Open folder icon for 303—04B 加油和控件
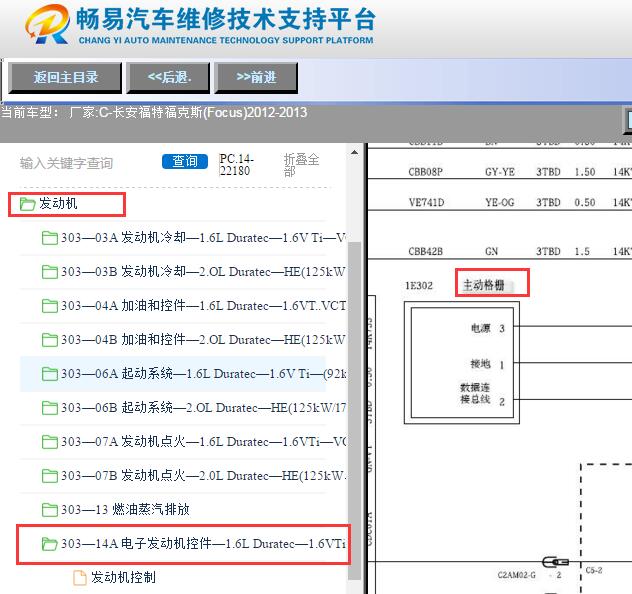The image size is (632, 594). 50,340
